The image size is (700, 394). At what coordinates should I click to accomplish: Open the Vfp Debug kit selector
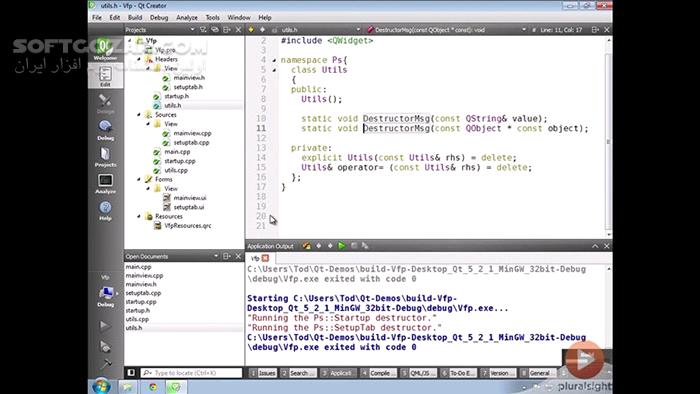[105, 291]
